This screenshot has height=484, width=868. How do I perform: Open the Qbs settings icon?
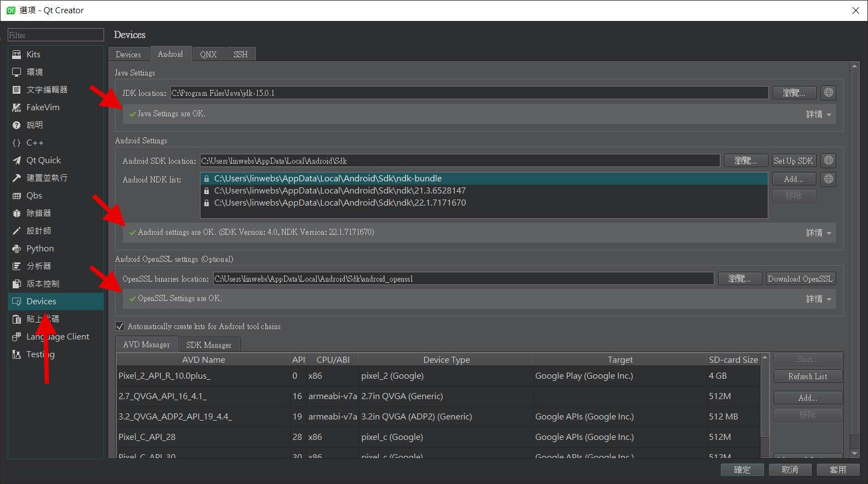coord(17,196)
